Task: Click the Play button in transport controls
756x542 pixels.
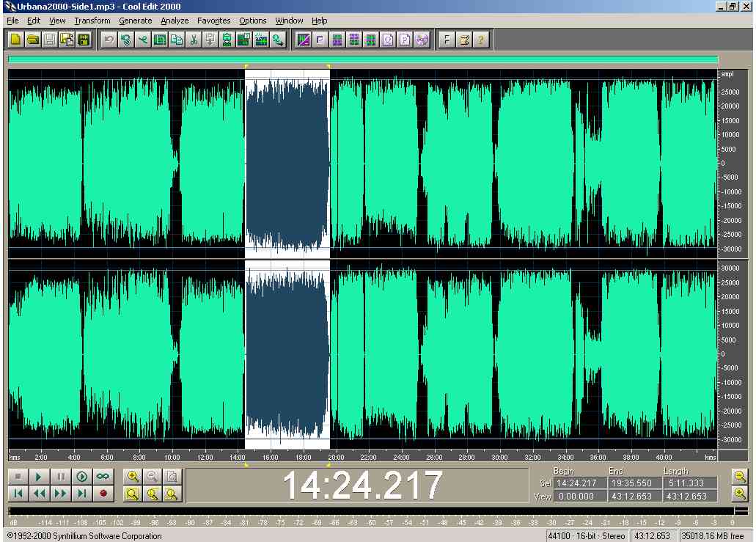Action: click(39, 477)
